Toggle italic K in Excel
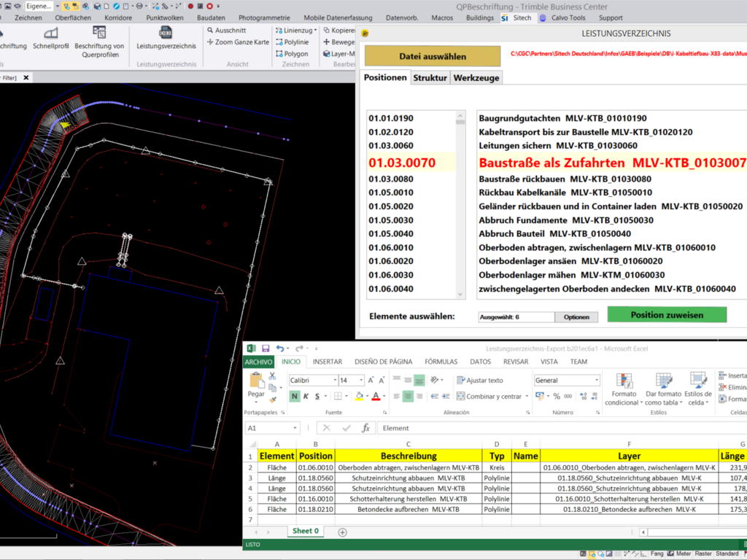 pos(306,396)
